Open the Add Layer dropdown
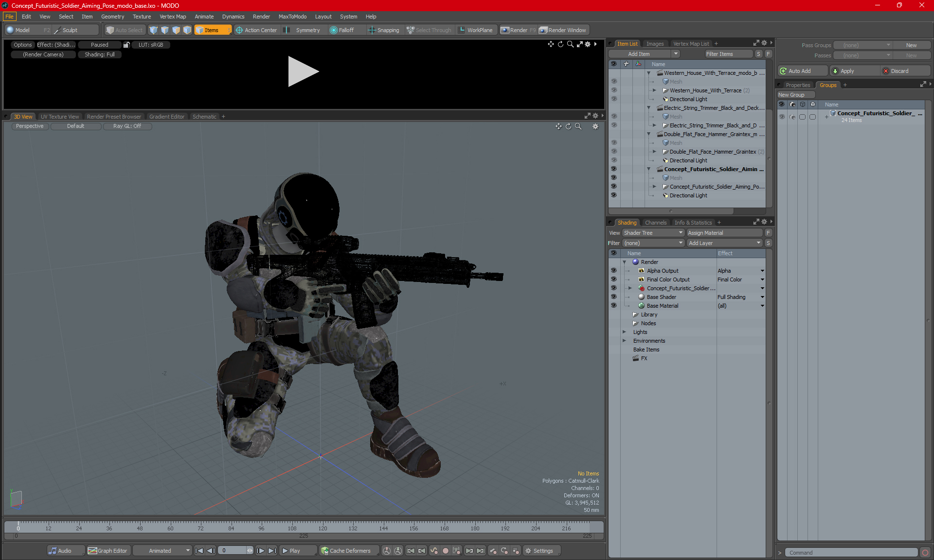The width and height of the screenshot is (934, 560). pyautogui.click(x=725, y=243)
